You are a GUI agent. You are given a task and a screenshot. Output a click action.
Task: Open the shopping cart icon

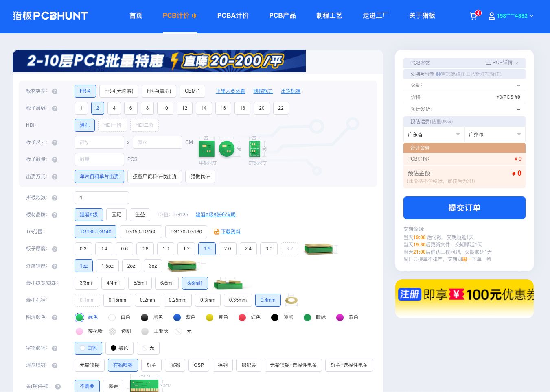(473, 16)
